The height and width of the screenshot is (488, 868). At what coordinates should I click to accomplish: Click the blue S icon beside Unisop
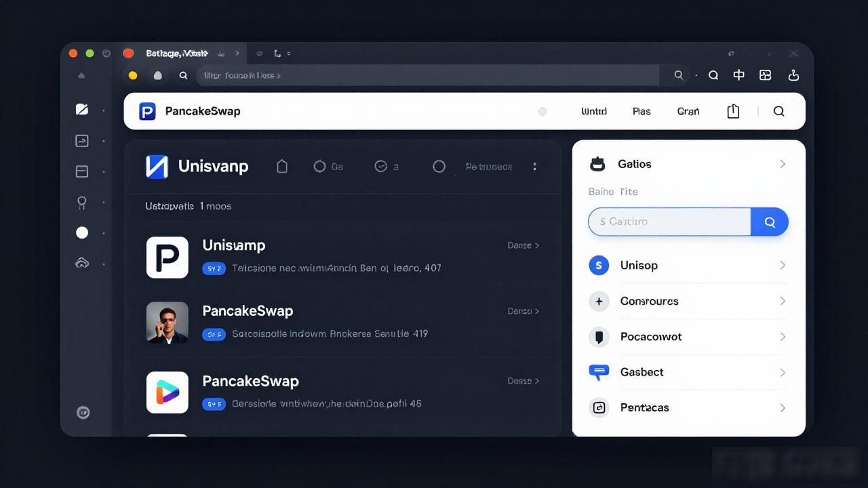point(599,266)
